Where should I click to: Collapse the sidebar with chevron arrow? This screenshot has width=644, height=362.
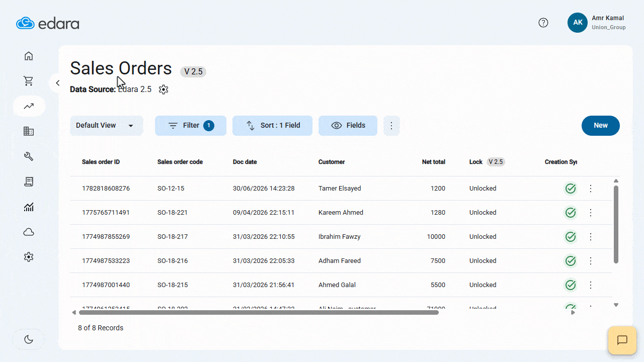pyautogui.click(x=57, y=83)
